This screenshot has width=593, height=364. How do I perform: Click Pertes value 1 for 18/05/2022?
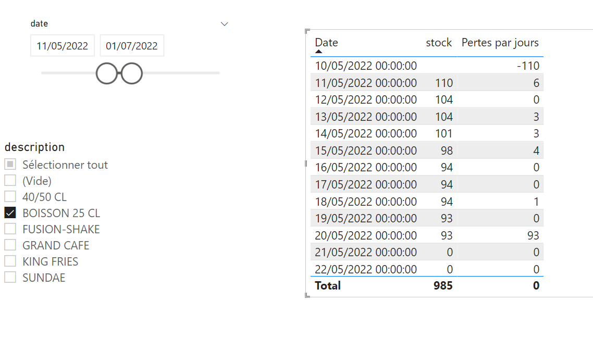coord(536,202)
